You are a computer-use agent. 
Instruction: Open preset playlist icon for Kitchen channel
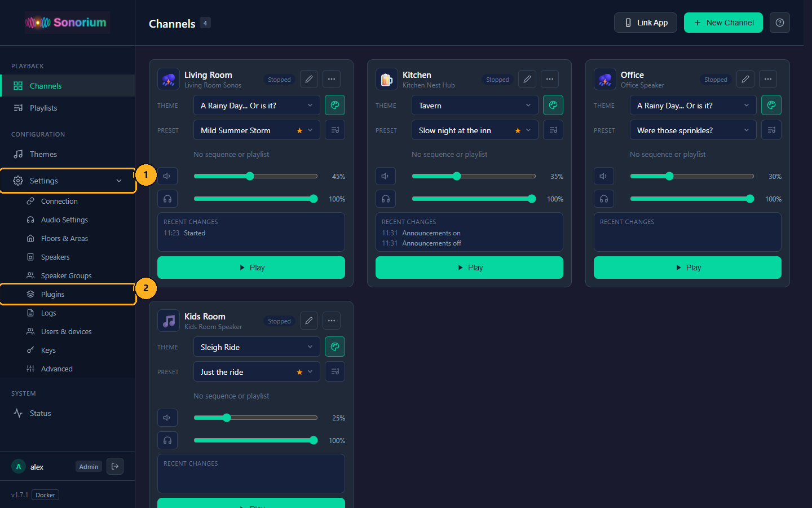coord(553,130)
